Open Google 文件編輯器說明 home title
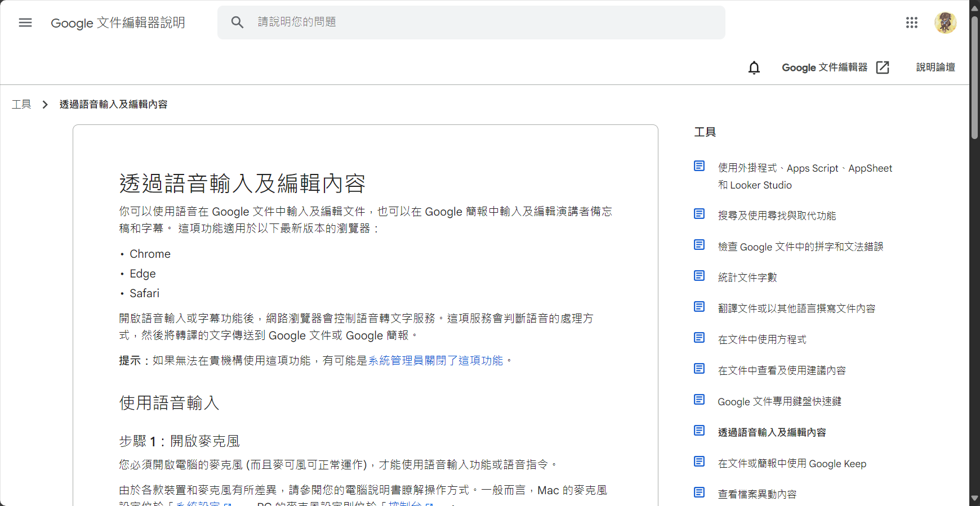The height and width of the screenshot is (506, 980). pos(118,23)
